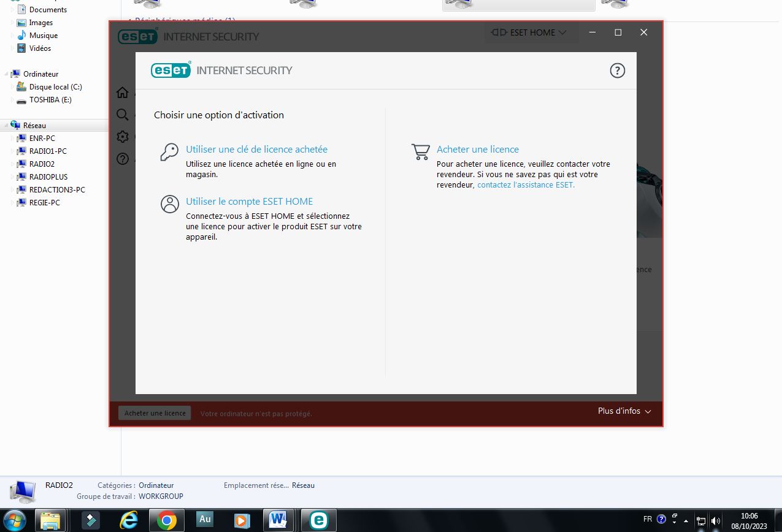Open Filmora icon in taskbar
This screenshot has width=782, height=532.
[x=91, y=520]
